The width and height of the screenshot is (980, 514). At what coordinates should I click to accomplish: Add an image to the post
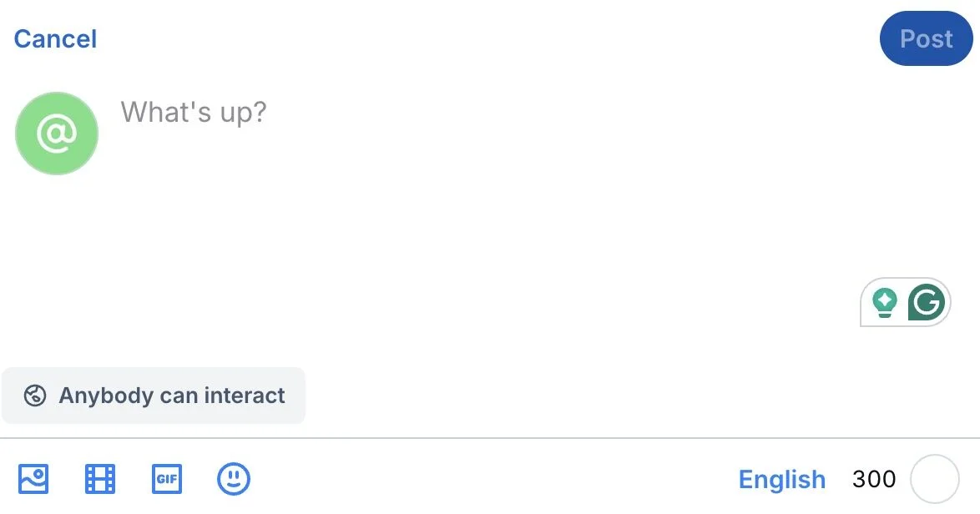click(x=33, y=479)
